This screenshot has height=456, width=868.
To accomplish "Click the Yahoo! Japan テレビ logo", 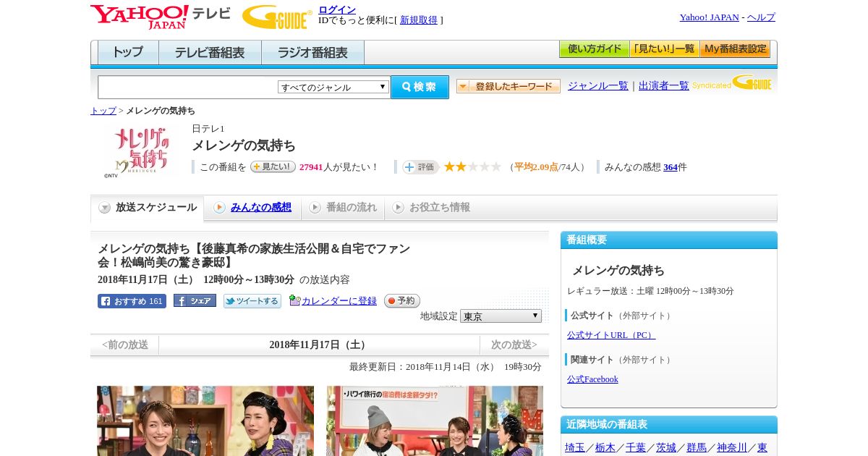I will [x=161, y=17].
